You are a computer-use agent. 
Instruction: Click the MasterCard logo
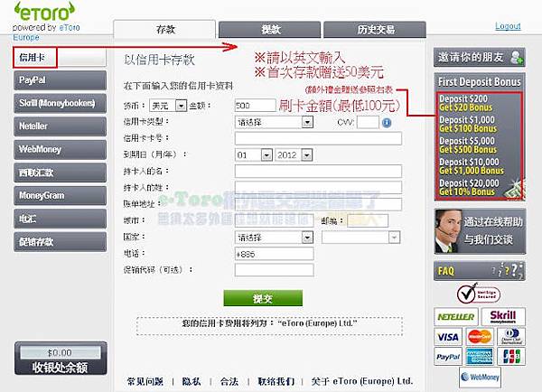tap(480, 337)
